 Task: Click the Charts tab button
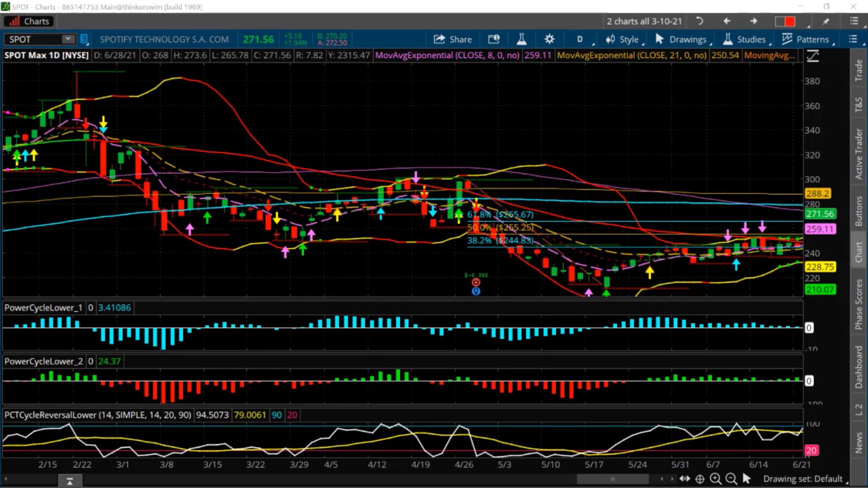pos(29,21)
